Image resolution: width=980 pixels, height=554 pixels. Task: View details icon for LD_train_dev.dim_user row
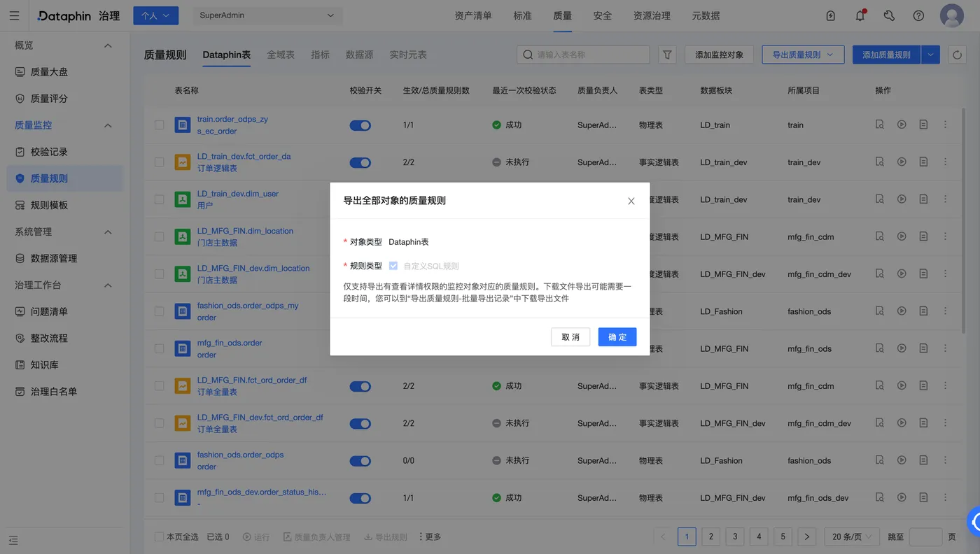pyautogui.click(x=880, y=199)
